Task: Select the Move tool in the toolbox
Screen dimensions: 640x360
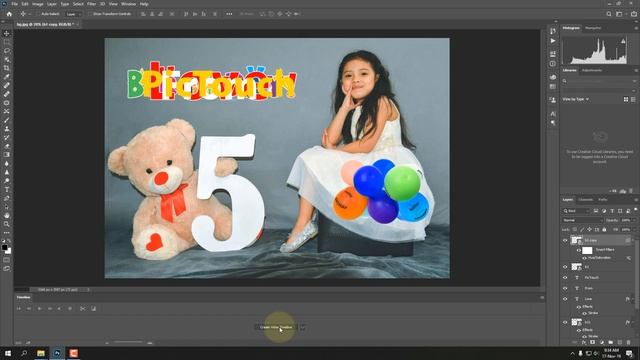Action: point(7,33)
